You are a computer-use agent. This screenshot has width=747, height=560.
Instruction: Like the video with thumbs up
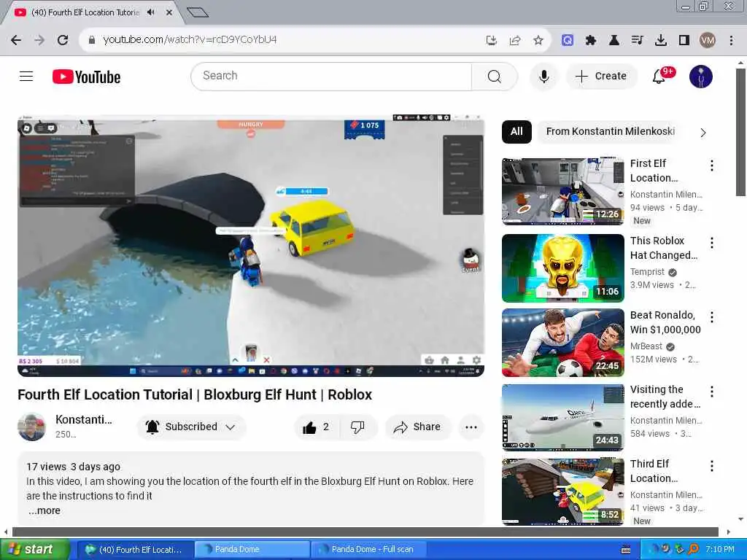[317, 427]
